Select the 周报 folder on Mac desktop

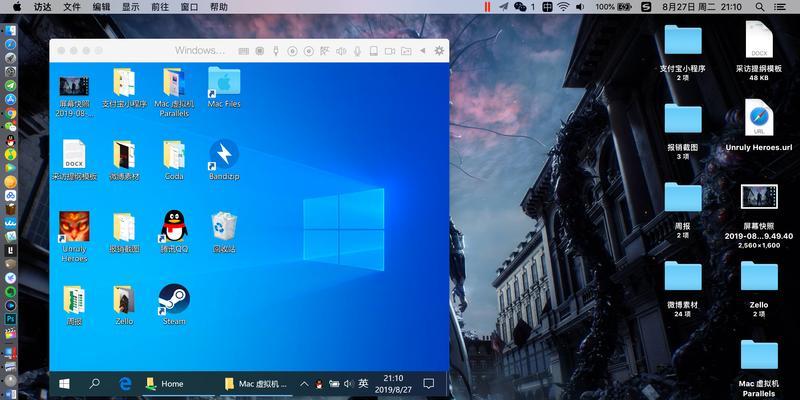[683, 211]
